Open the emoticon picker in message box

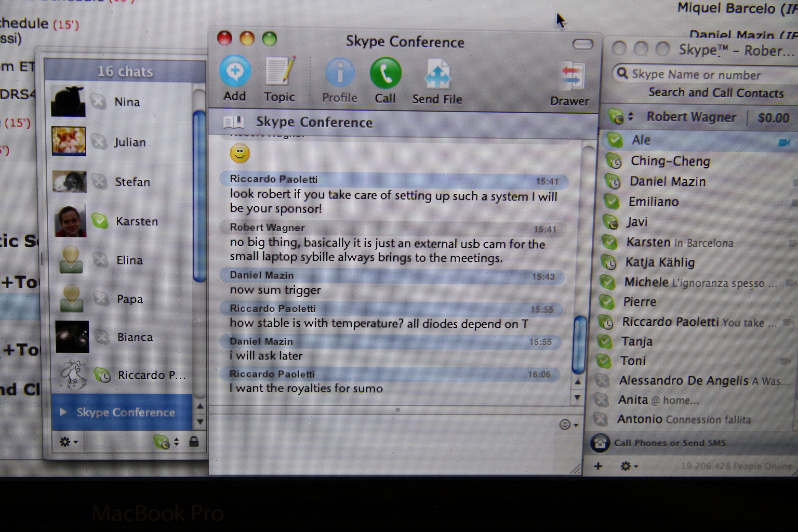(567, 424)
